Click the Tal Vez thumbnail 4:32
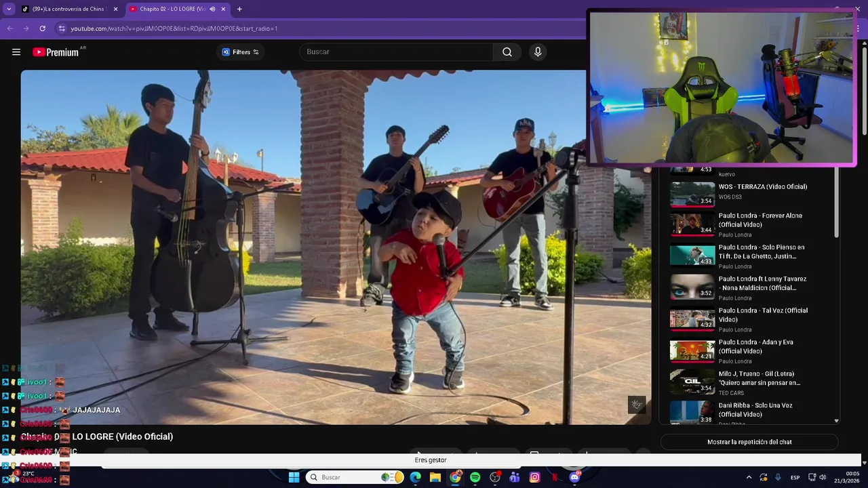This screenshot has width=868, height=488. 692,319
